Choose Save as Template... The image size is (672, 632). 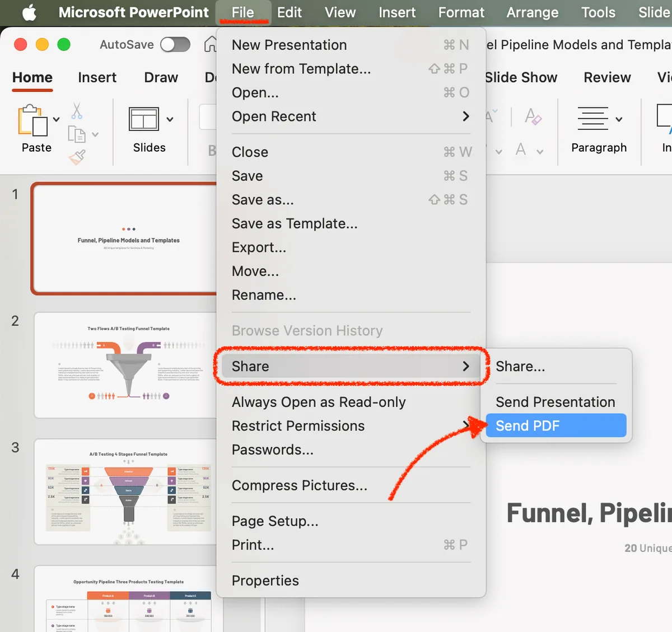click(x=351, y=223)
